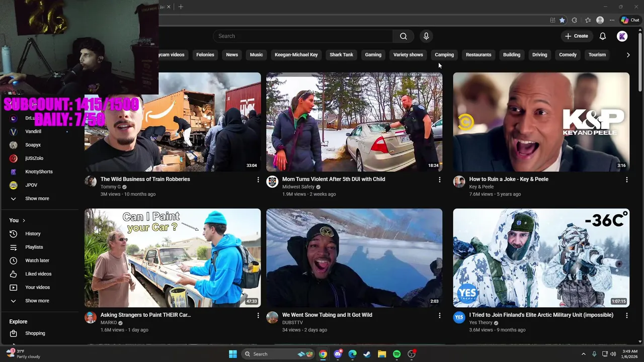Screen dimensions: 644x362
Task: Show hidden system tray icons
Action: [584, 354]
